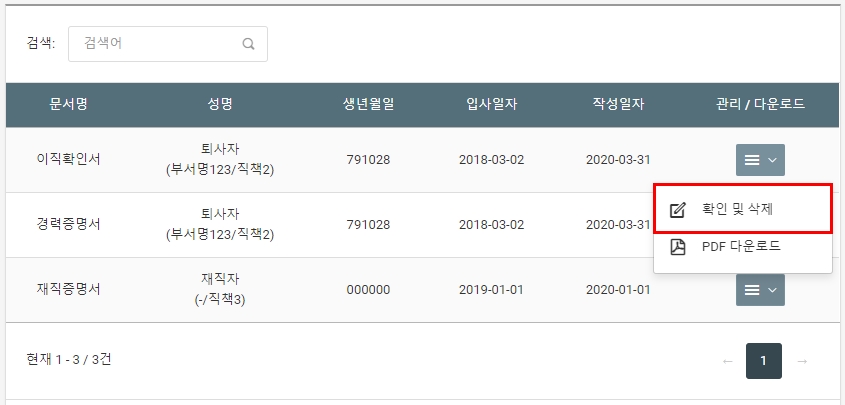This screenshot has width=845, height=405.
Task: Sort by 성명 column header
Action: [x=220, y=104]
